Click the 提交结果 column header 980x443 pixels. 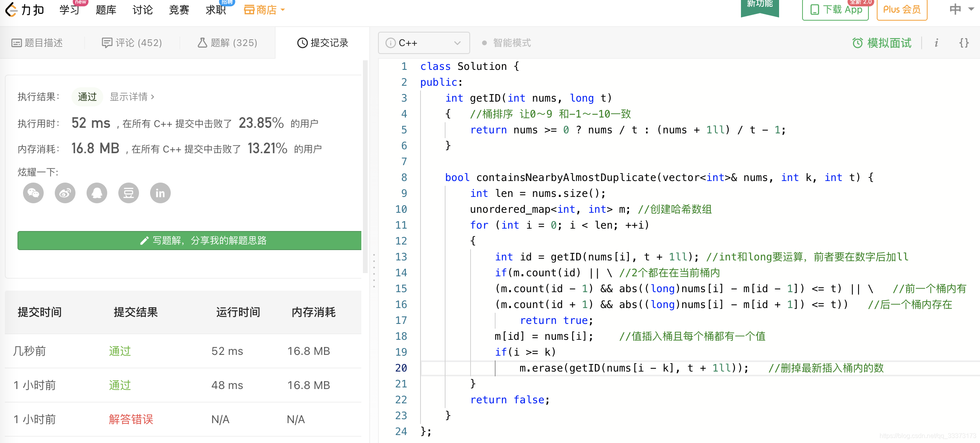136,312
